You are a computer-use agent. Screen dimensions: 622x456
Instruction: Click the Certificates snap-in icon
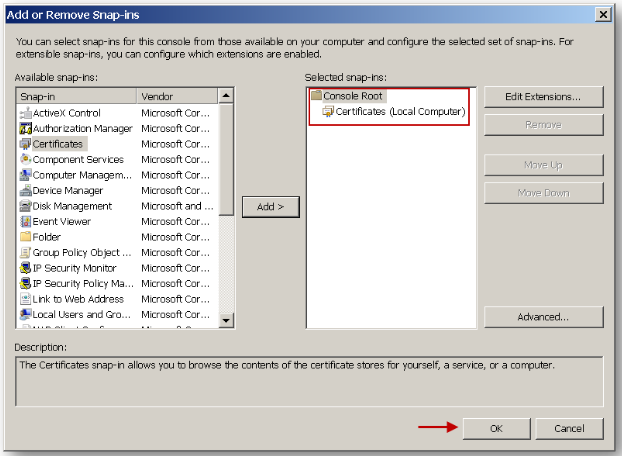[x=25, y=144]
